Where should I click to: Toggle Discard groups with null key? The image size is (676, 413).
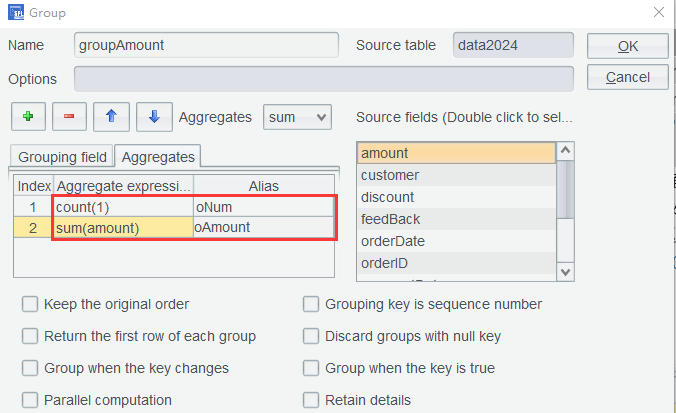tap(311, 336)
